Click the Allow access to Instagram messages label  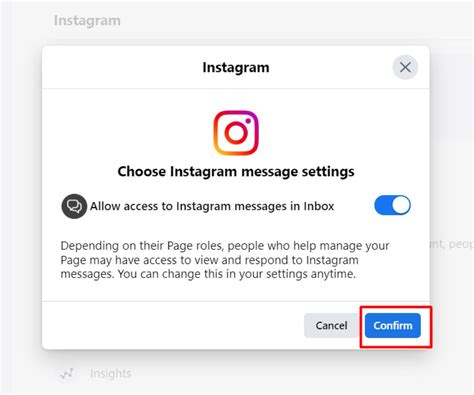pos(212,206)
